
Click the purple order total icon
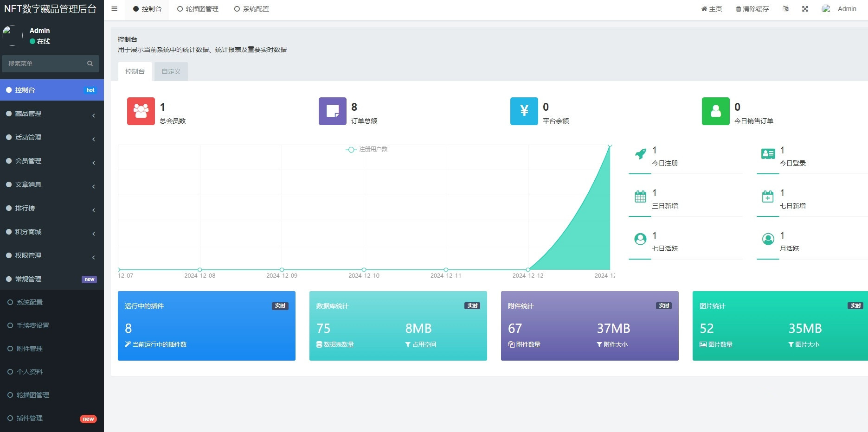[333, 111]
